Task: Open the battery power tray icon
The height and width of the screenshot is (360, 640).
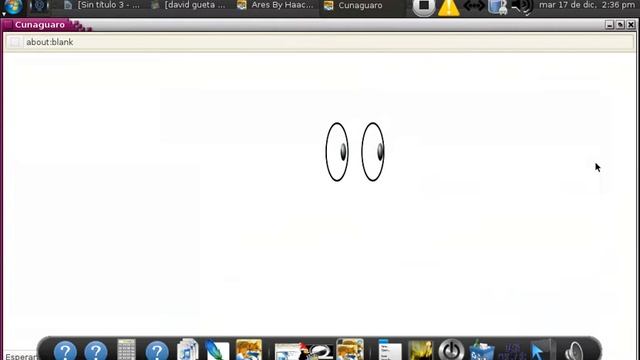Action: (498, 7)
